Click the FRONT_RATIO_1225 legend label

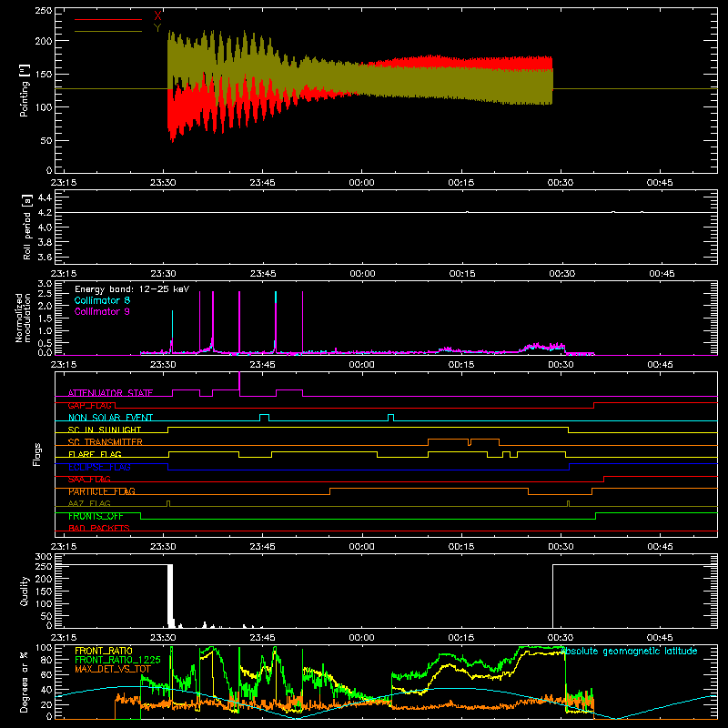coord(117,660)
